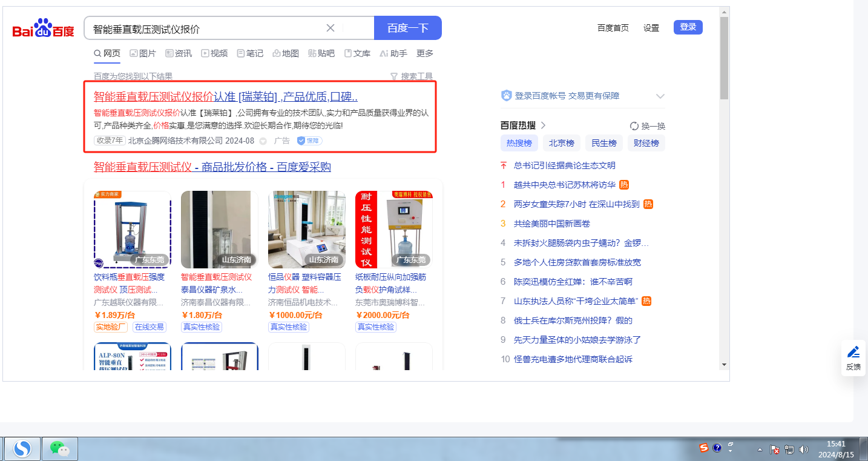The height and width of the screenshot is (461, 868).
Task: Click the 俄士兵在库尔斯克州投降 hot search item
Action: [x=573, y=320]
